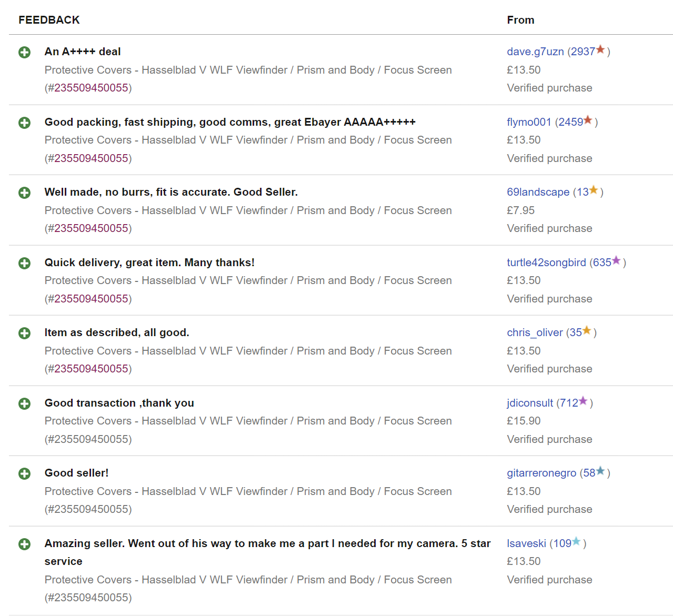Visit lsaveski's profile link
Viewport: 673px width, 616px height.
[x=526, y=543]
